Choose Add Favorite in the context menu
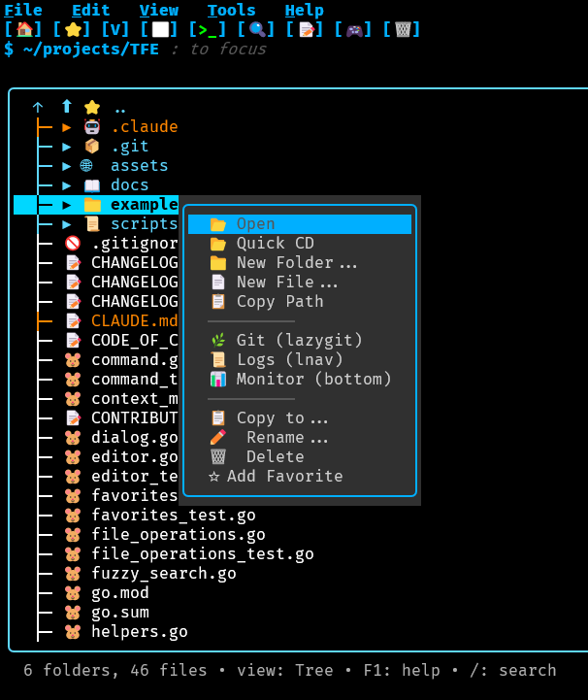The height and width of the screenshot is (700, 588). pos(300,477)
